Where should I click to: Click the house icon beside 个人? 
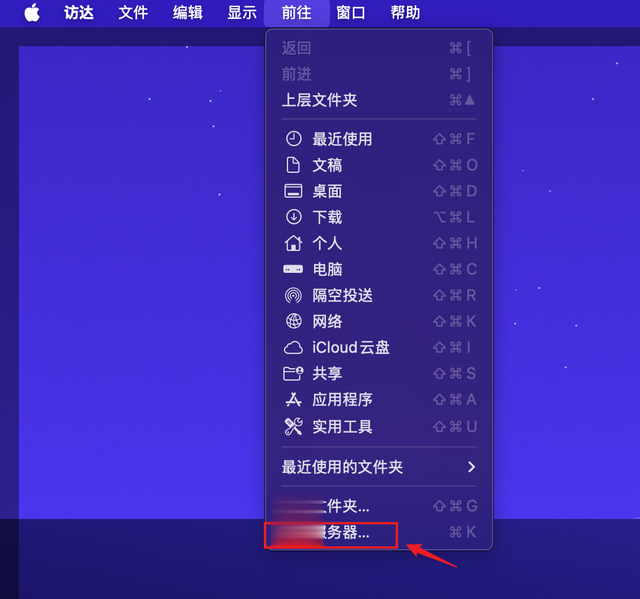[293, 243]
